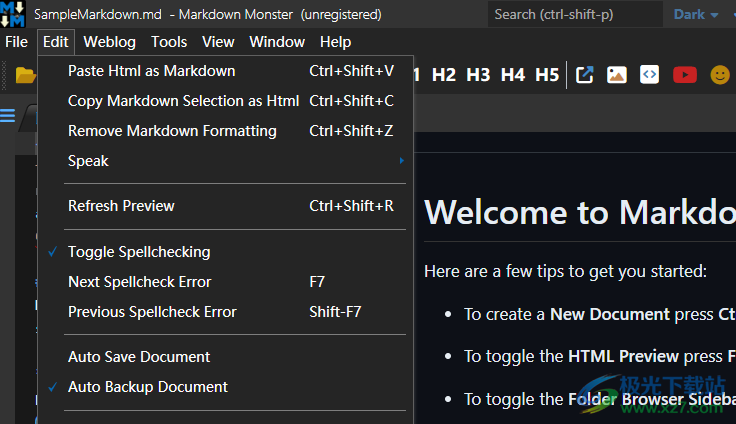
Task: Click the insert code block icon
Action: [x=649, y=75]
